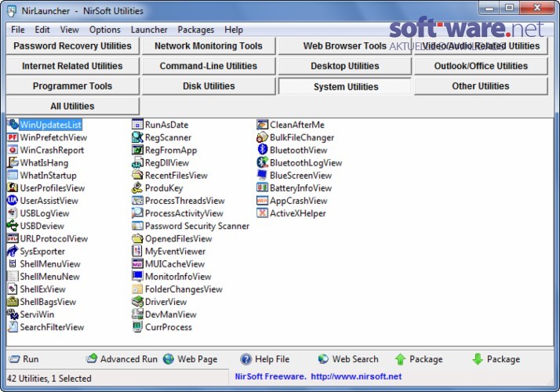Show the Web Browser Tools group
The width and height of the screenshot is (560, 392).
(x=344, y=46)
